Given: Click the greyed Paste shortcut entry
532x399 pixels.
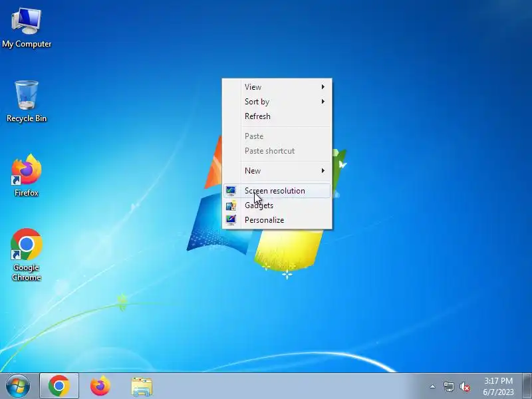Looking at the screenshot, I should 277,151.
